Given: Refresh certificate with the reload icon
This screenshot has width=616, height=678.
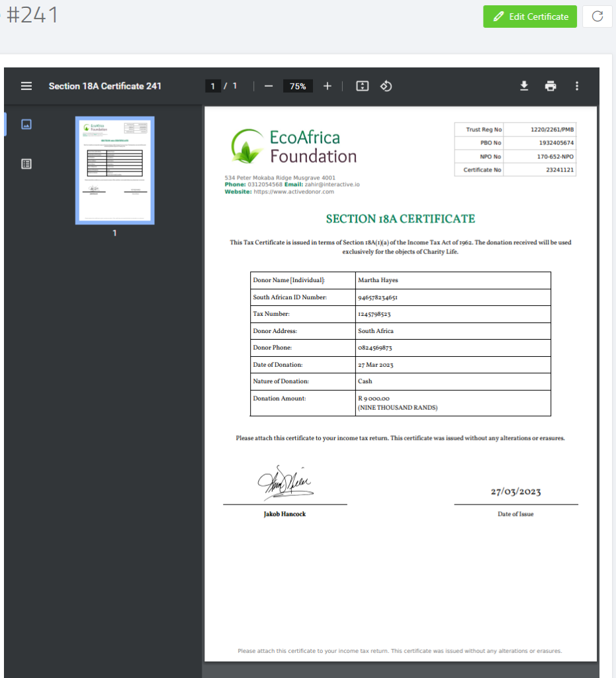Looking at the screenshot, I should pyautogui.click(x=597, y=17).
